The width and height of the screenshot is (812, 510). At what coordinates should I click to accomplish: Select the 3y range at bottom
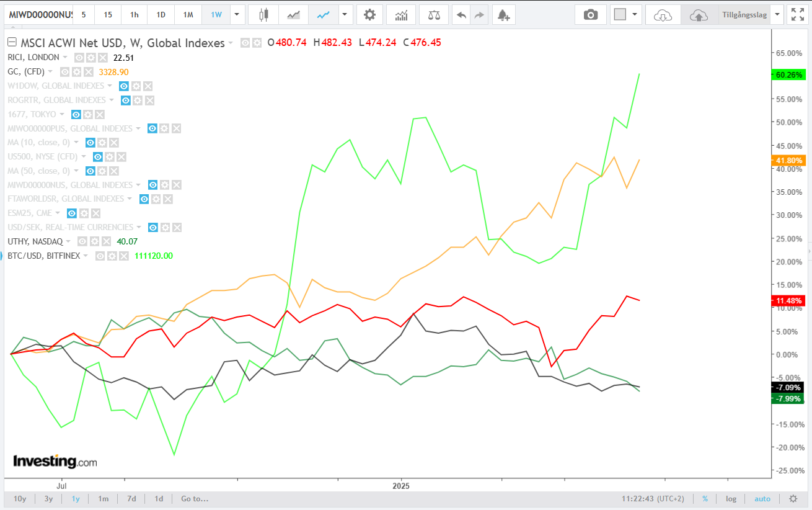(x=48, y=499)
